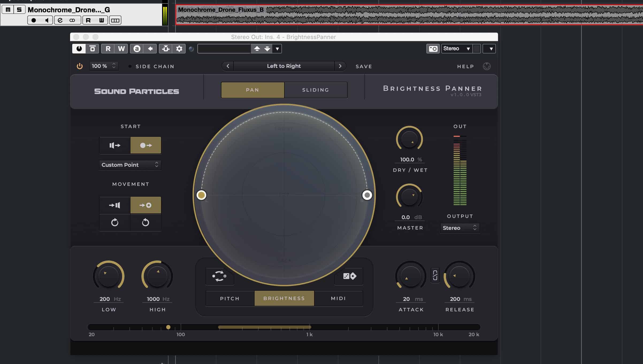This screenshot has height=364, width=643.
Task: Open the OUTPUT Stereo format dropdown
Action: pos(460,228)
